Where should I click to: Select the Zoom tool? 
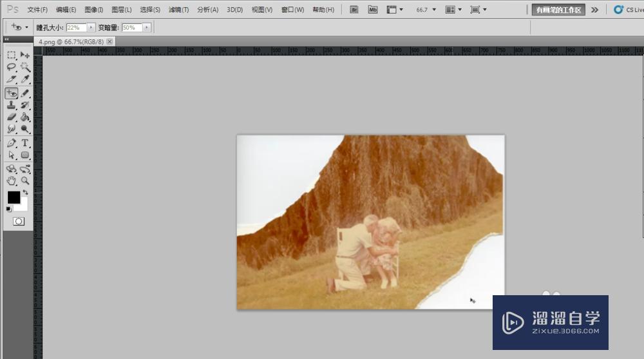(x=25, y=180)
